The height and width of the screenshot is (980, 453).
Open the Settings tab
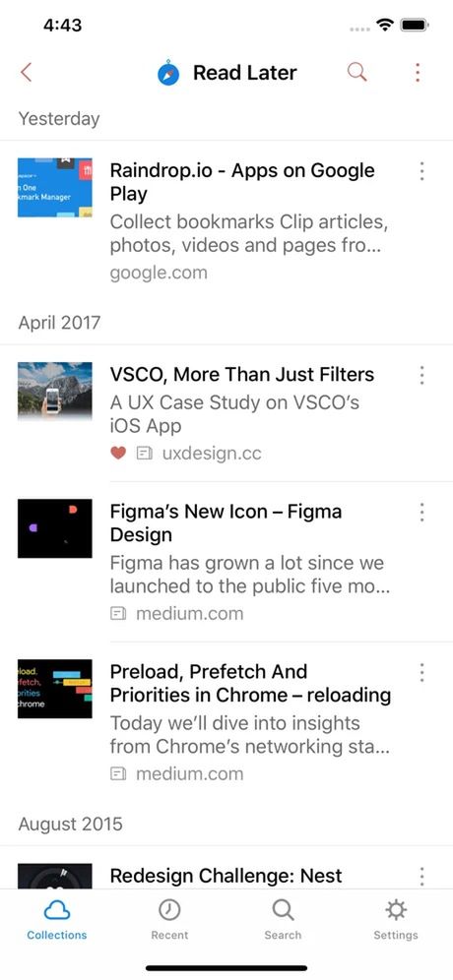pyautogui.click(x=396, y=919)
